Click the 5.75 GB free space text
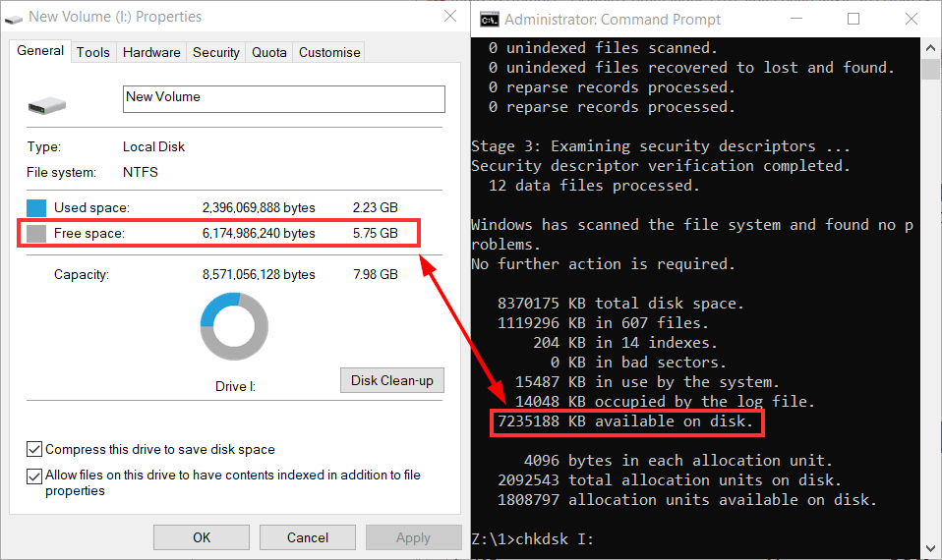This screenshot has height=560, width=942. [x=376, y=234]
